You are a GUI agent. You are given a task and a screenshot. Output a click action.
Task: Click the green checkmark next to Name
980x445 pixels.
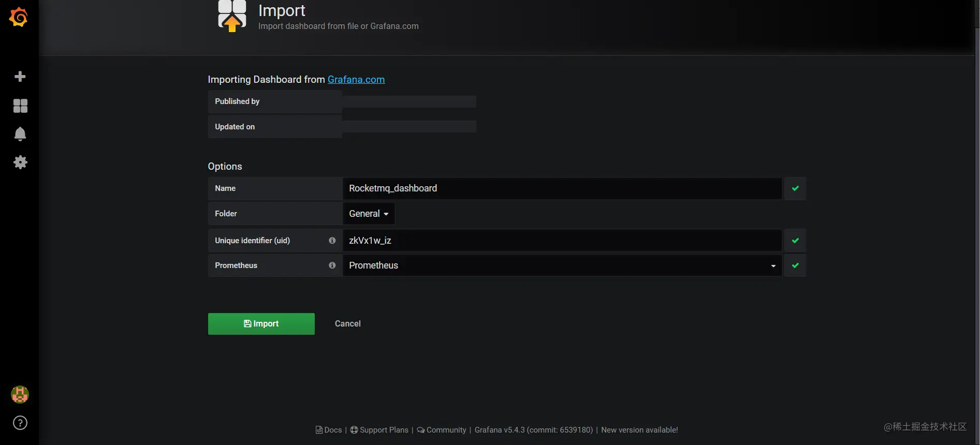click(x=795, y=188)
